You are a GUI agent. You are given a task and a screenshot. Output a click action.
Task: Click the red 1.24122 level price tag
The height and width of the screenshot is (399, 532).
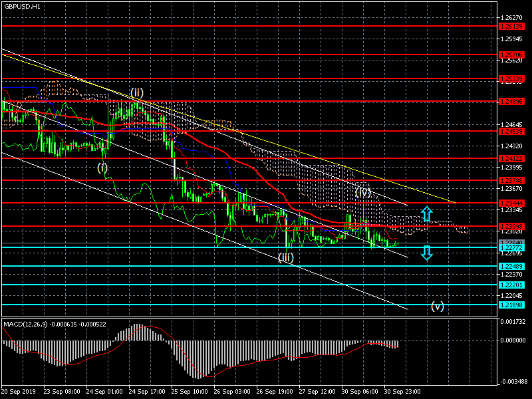pos(512,158)
